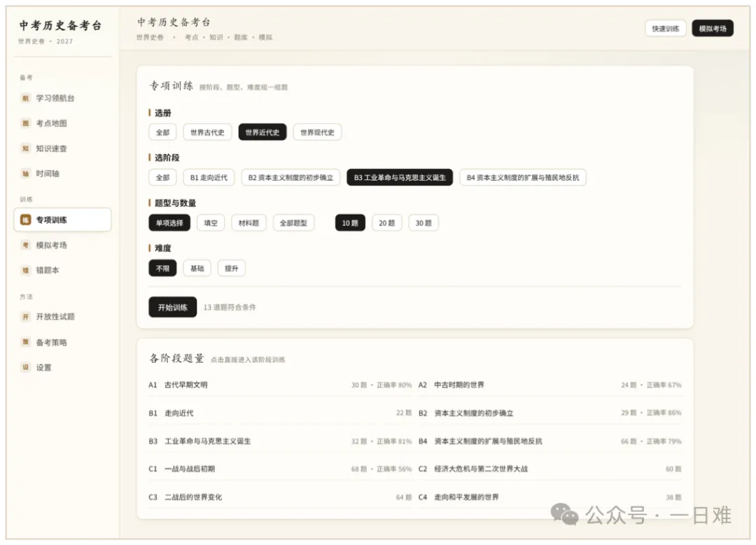Select 材料题 question type
756x545 pixels.
point(248,222)
